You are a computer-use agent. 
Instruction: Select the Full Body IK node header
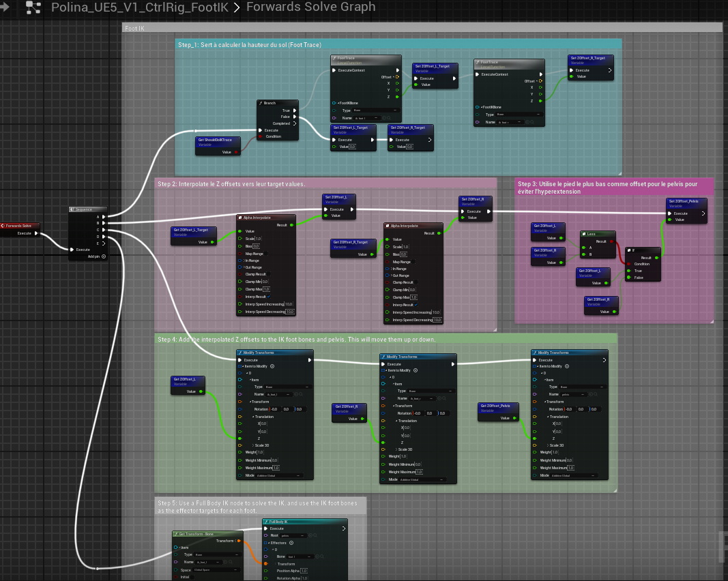point(304,522)
